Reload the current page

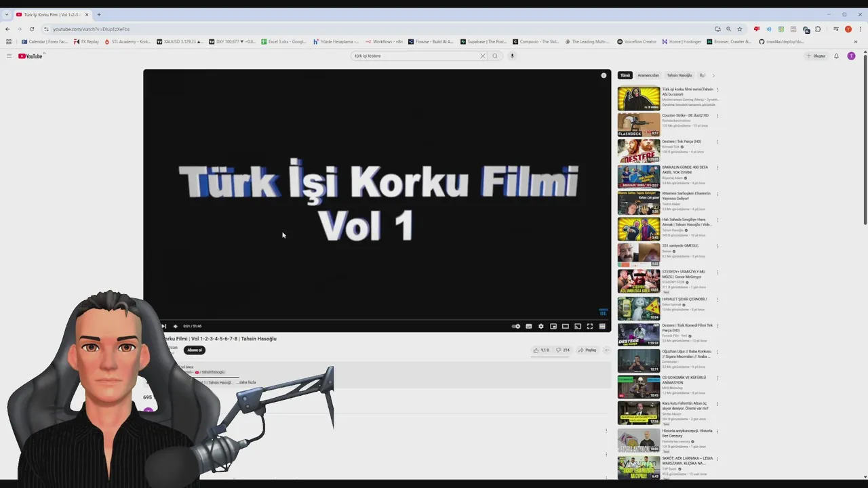click(x=31, y=29)
